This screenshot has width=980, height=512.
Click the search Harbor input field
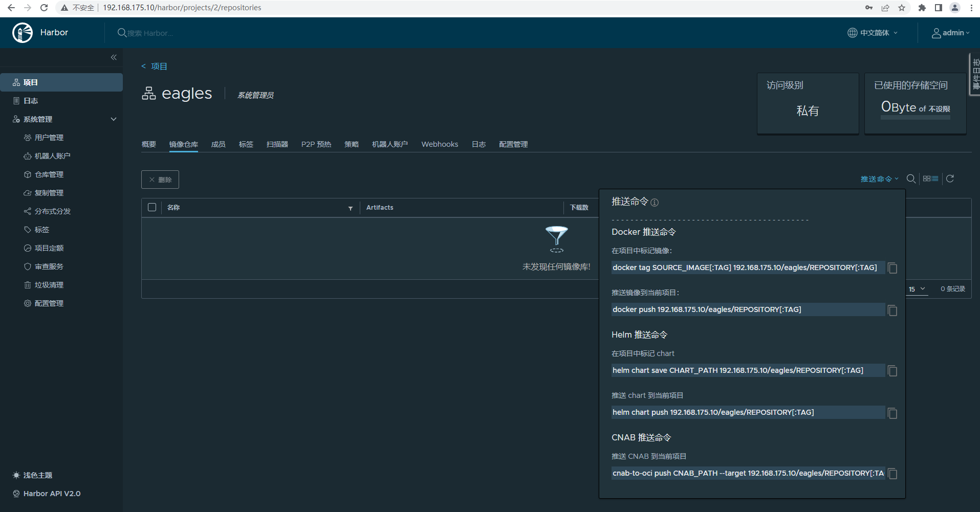(150, 33)
